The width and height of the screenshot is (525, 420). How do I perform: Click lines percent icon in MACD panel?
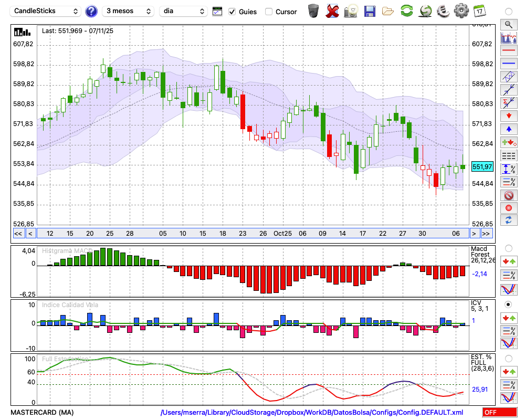509,275
